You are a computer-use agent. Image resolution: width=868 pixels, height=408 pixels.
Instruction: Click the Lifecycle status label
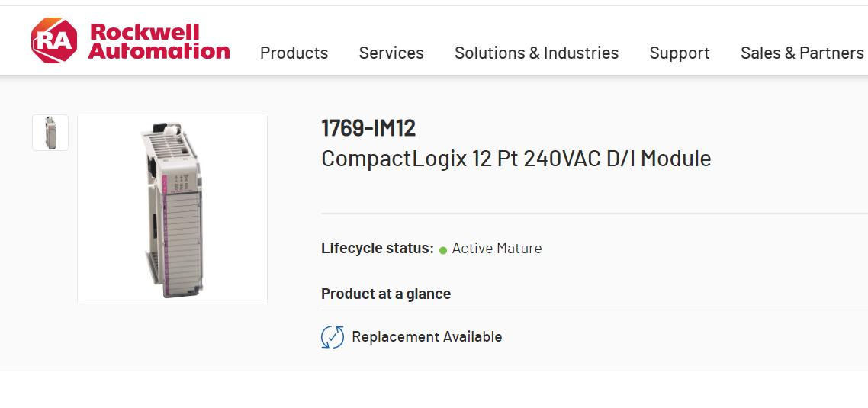(x=377, y=249)
